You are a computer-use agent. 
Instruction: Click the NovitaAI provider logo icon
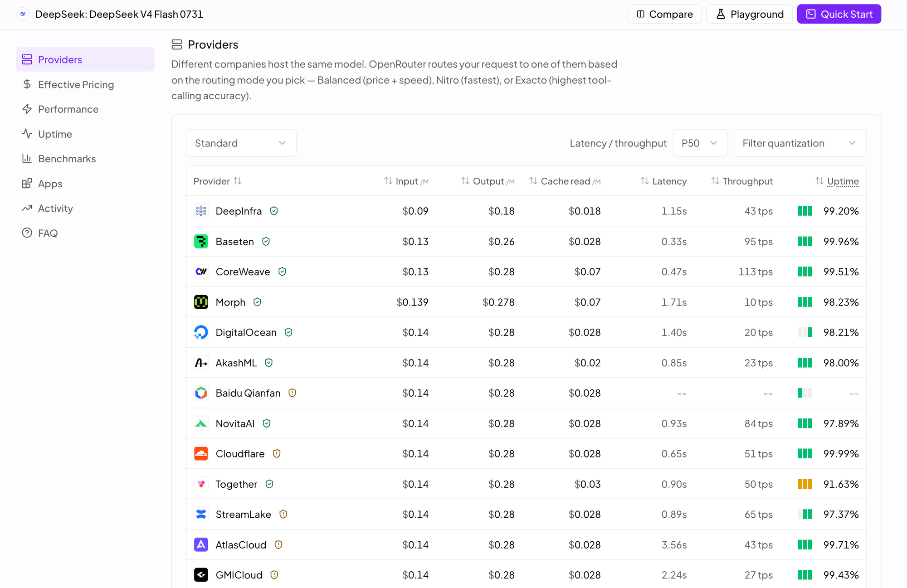[x=201, y=423]
